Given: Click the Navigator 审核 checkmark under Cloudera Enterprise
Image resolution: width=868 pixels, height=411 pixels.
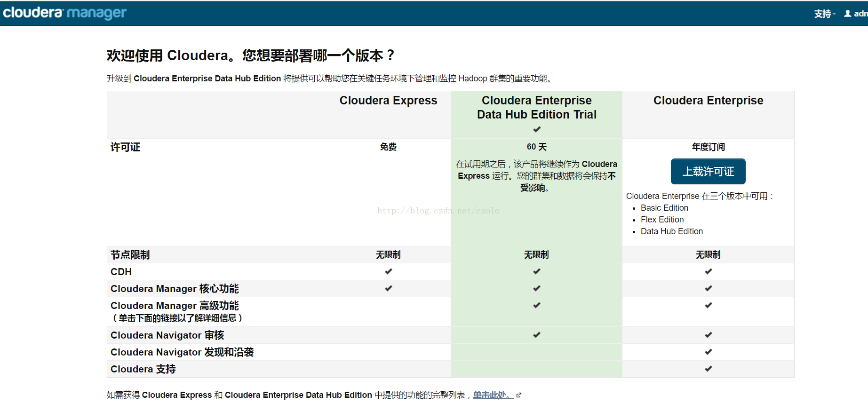Looking at the screenshot, I should pyautogui.click(x=708, y=335).
